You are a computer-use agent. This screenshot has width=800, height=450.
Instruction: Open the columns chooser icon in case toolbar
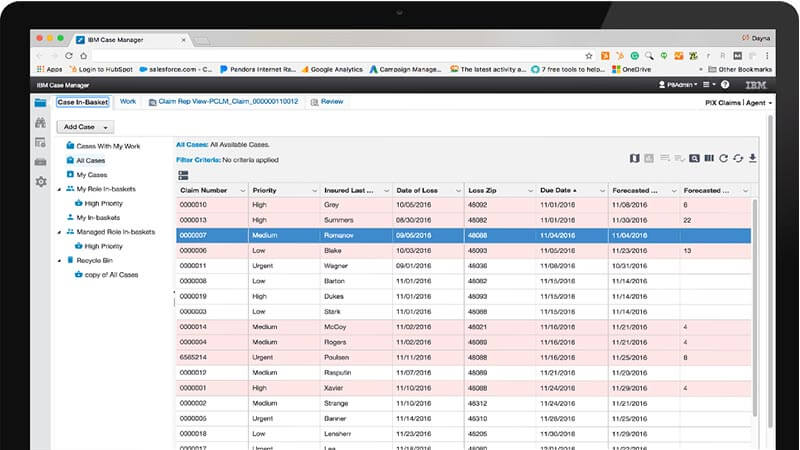[x=709, y=158]
